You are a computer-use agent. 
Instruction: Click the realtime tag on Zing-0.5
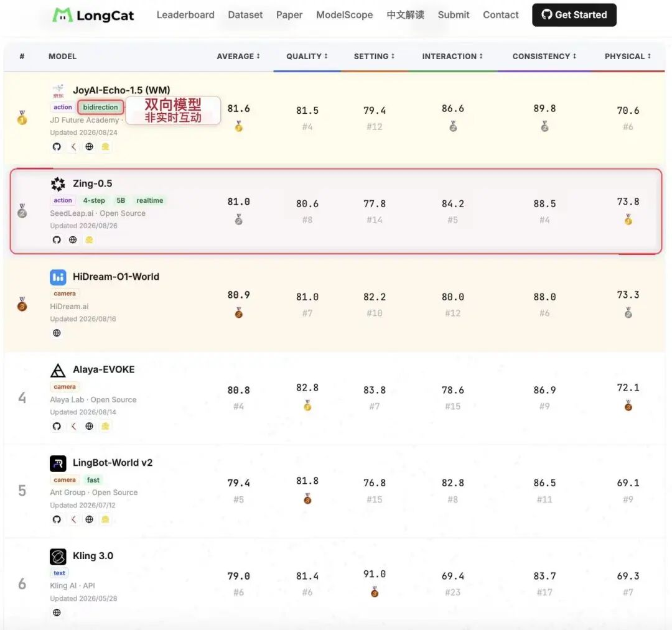pyautogui.click(x=149, y=200)
